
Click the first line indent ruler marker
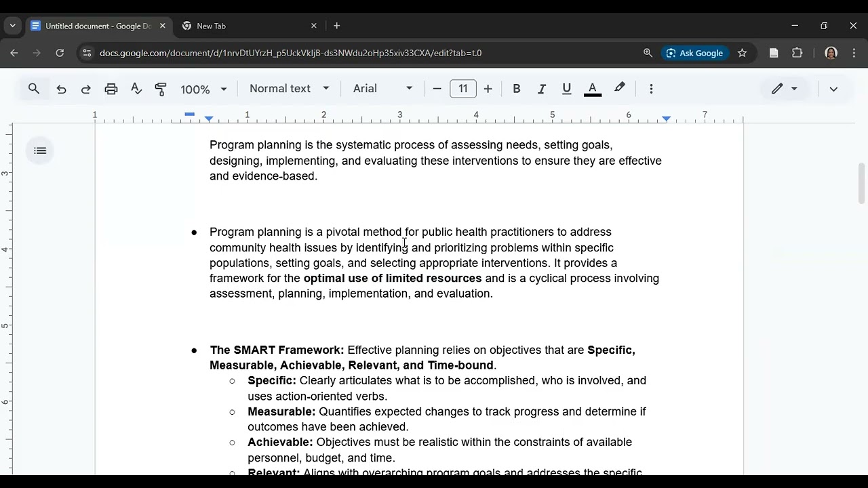[190, 114]
